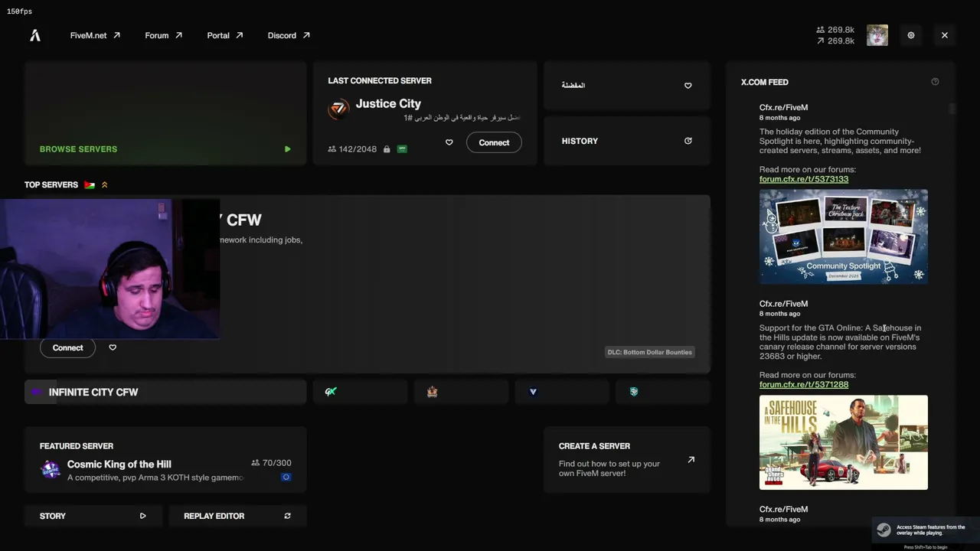Launch STORY mode
The width and height of the screenshot is (980, 551).
93,517
